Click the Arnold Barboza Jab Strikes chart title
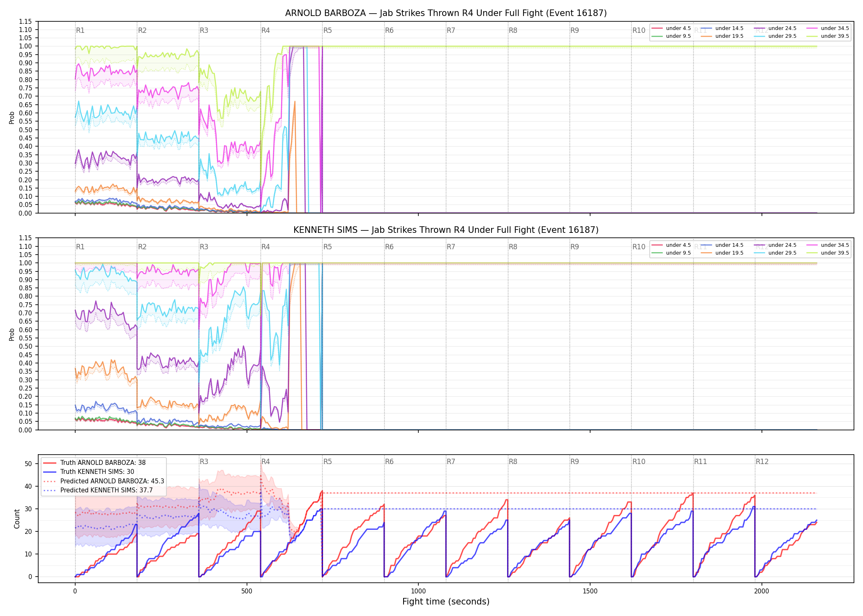Screen dimensions: 863x616 (446, 13)
